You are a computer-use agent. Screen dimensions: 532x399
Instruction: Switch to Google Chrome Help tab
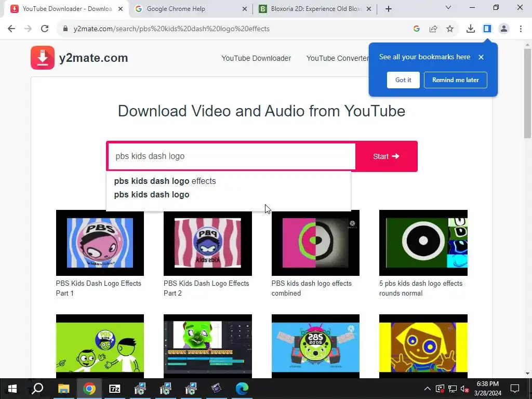coord(190,9)
